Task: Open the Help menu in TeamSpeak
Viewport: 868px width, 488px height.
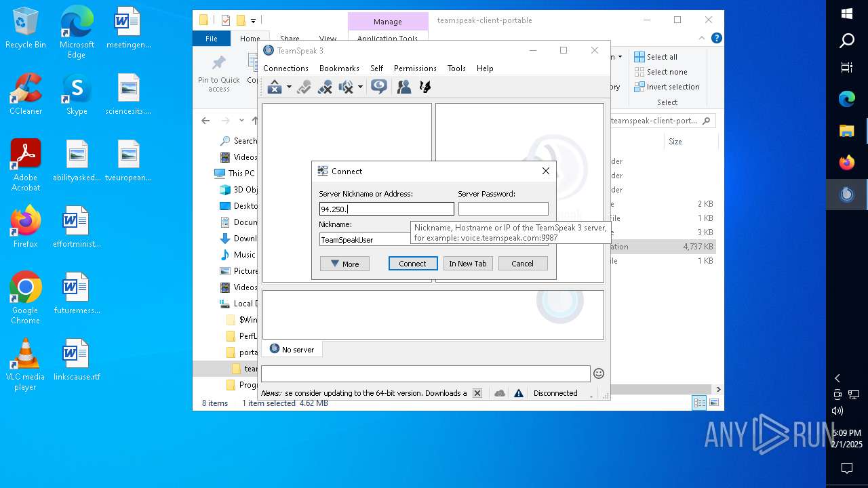Action: tap(485, 68)
